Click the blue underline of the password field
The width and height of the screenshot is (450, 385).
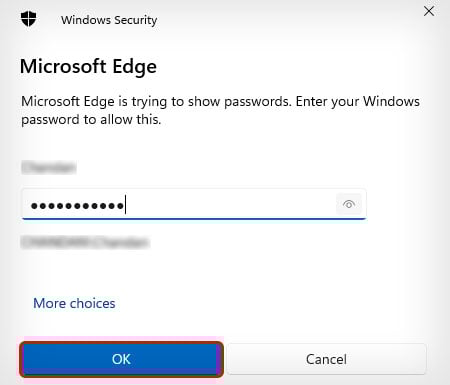(194, 219)
